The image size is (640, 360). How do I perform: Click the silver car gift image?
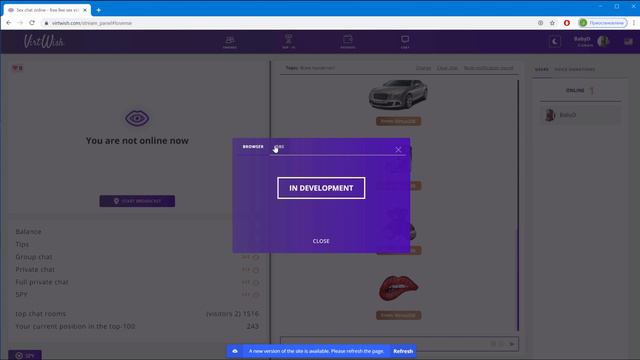pos(398,95)
